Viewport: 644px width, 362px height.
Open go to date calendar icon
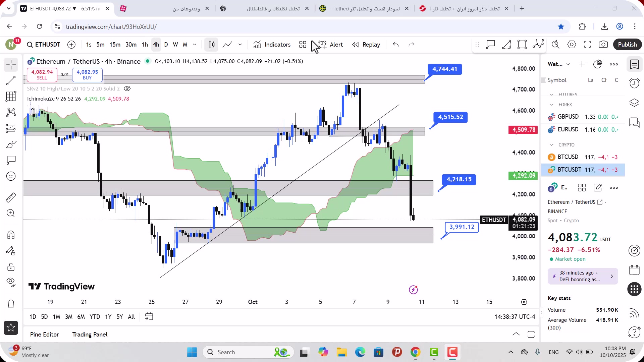coord(149,317)
